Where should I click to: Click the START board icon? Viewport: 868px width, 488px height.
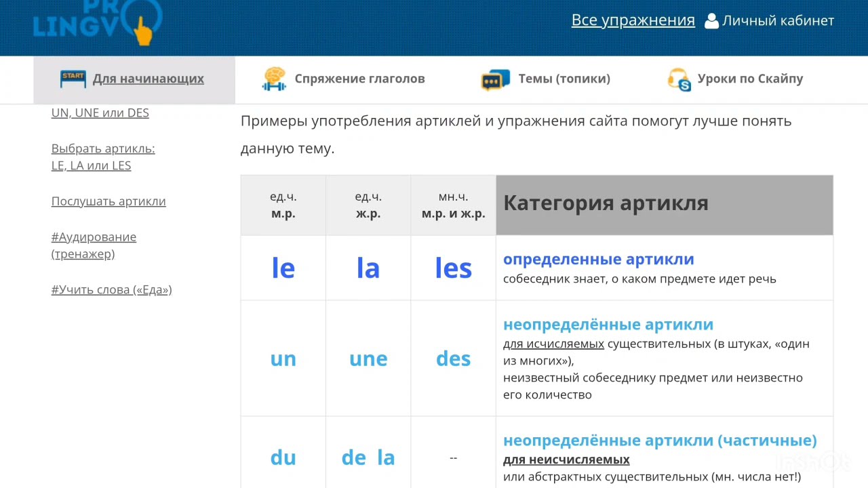(x=73, y=79)
